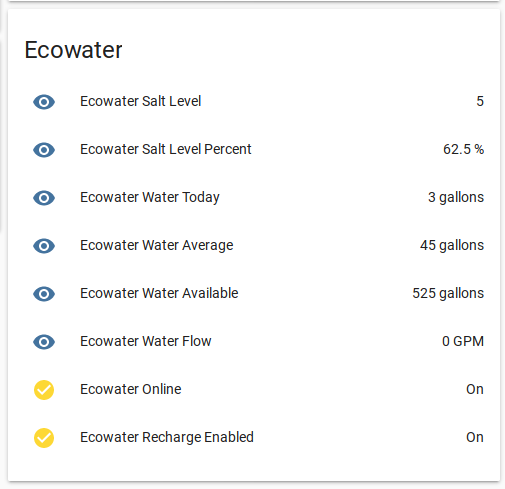Image resolution: width=505 pixels, height=489 pixels.
Task: Select the Ecowater Water Today row label
Action: 150,197
